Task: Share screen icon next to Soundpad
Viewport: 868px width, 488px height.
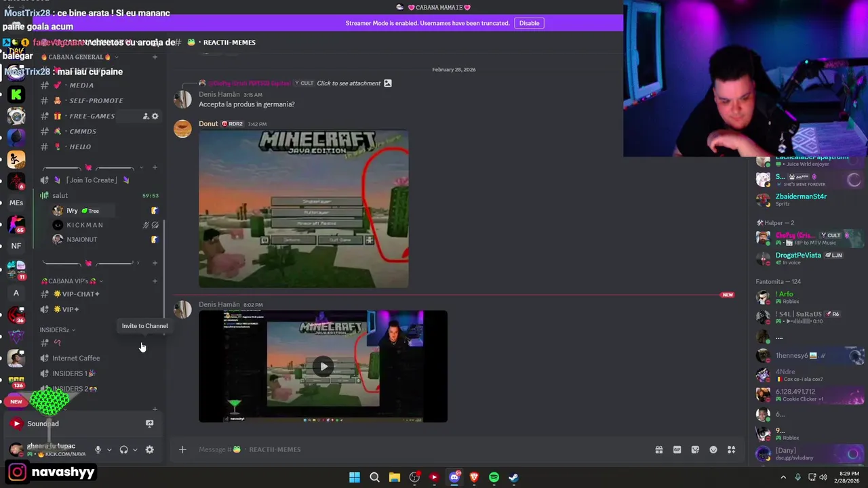Action: point(149,424)
